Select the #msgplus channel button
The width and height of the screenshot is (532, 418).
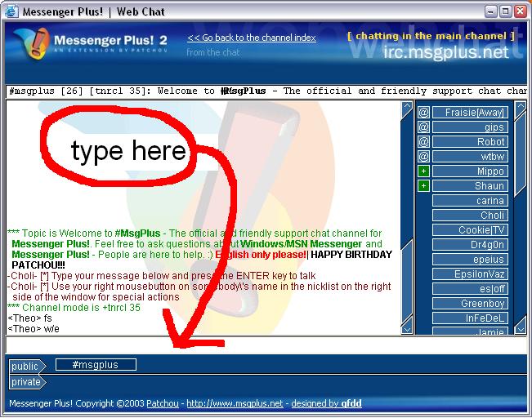click(96, 365)
